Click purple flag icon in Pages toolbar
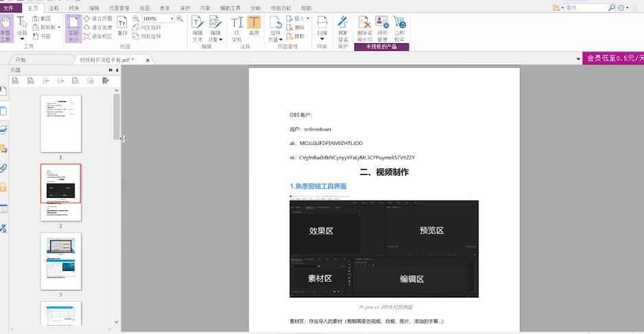644x334 pixels. 106,80
